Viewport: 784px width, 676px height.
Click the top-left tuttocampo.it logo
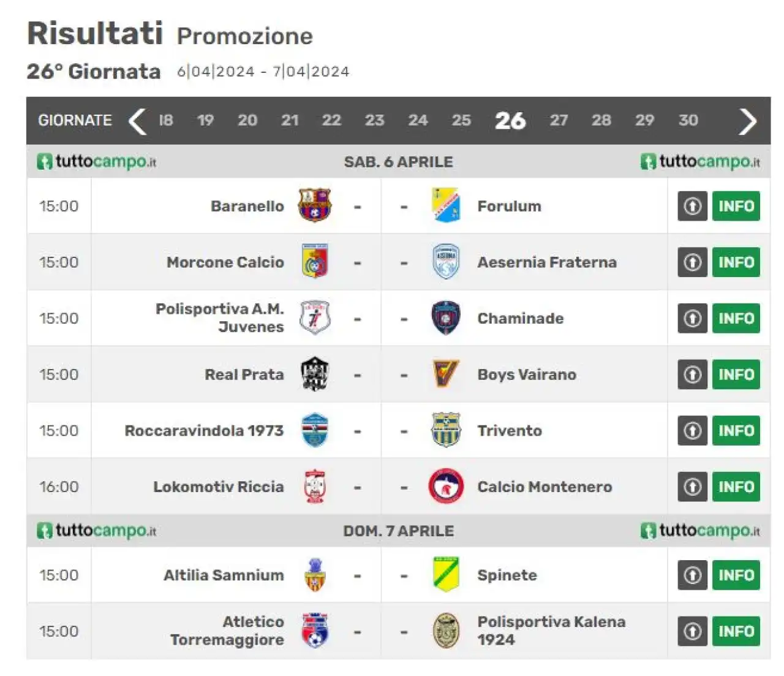coord(97,162)
